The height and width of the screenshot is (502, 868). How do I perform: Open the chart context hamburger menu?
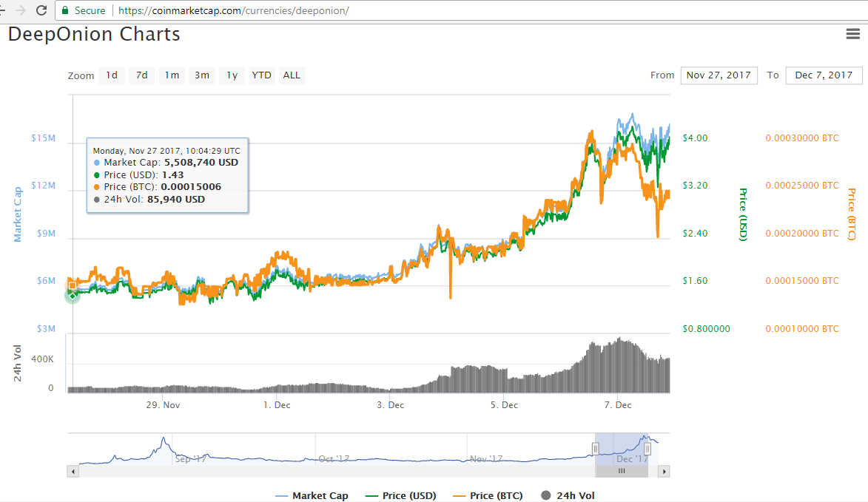(x=853, y=34)
